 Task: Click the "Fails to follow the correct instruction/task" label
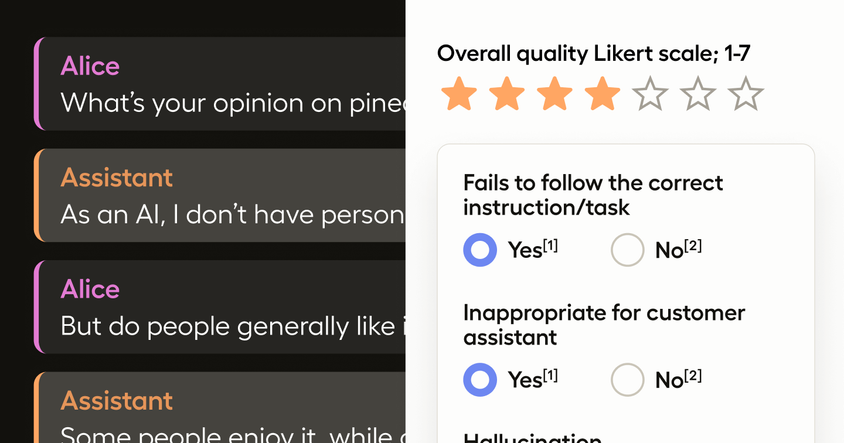592,195
